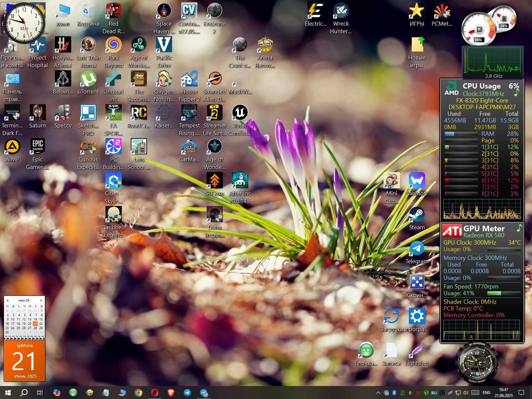
Task: Go to next month in calendar gadget
Action: pos(41,300)
